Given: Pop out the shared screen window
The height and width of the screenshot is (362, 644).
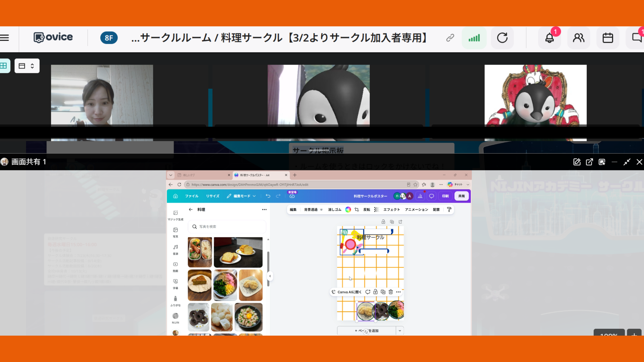Looking at the screenshot, I should [x=589, y=162].
